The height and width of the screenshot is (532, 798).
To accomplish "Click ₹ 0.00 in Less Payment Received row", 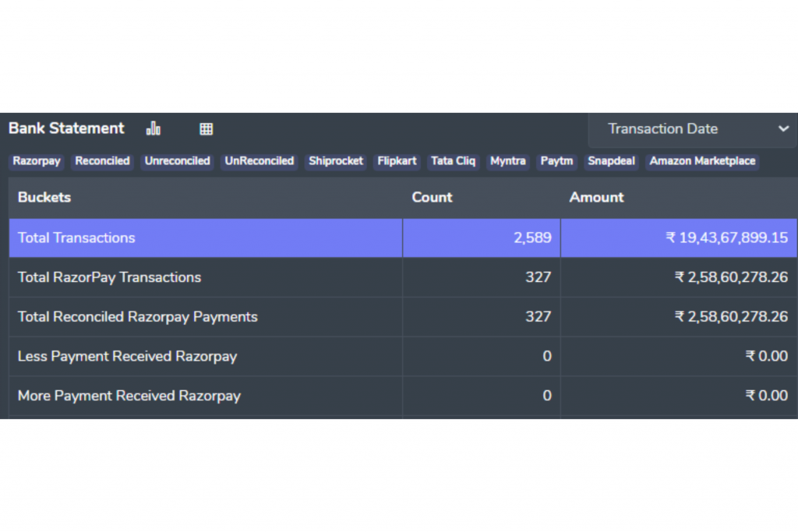I will tap(679, 356).
